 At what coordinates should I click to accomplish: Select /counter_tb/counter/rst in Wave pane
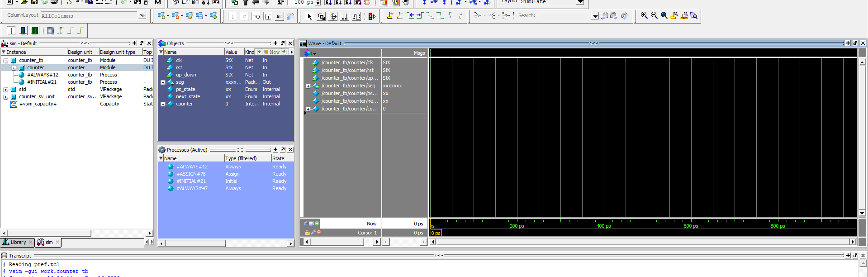tap(347, 71)
